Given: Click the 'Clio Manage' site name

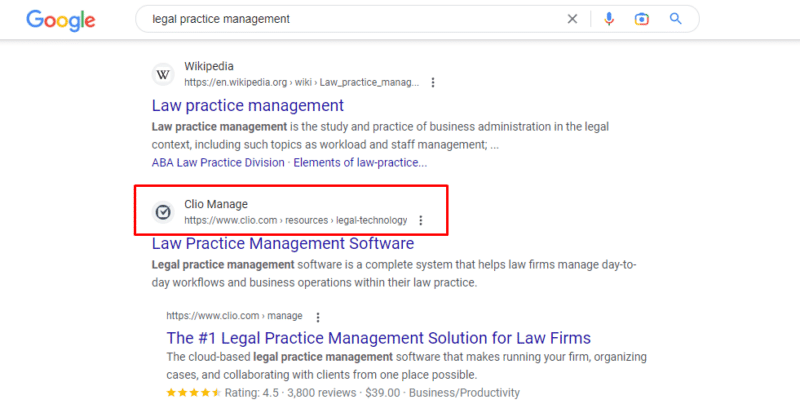Looking at the screenshot, I should click(216, 205).
